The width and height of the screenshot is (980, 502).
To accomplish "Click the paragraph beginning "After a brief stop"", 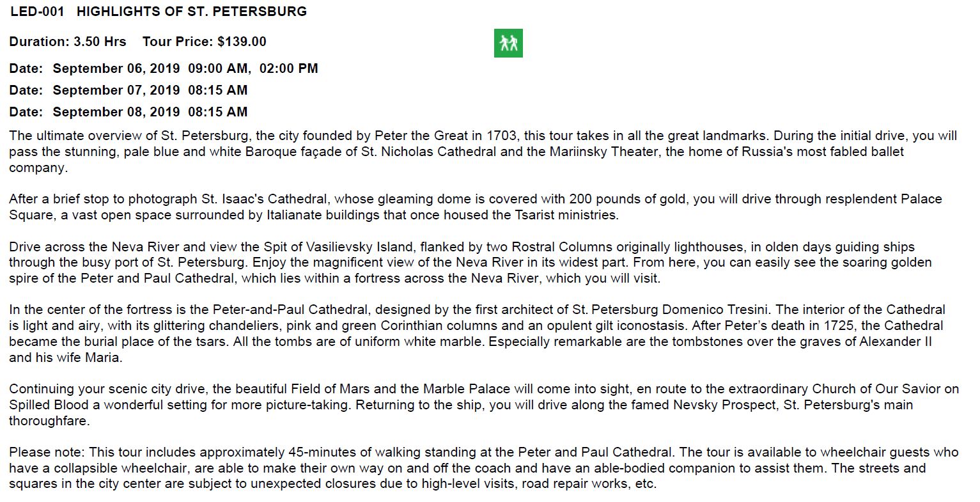I will click(447, 207).
